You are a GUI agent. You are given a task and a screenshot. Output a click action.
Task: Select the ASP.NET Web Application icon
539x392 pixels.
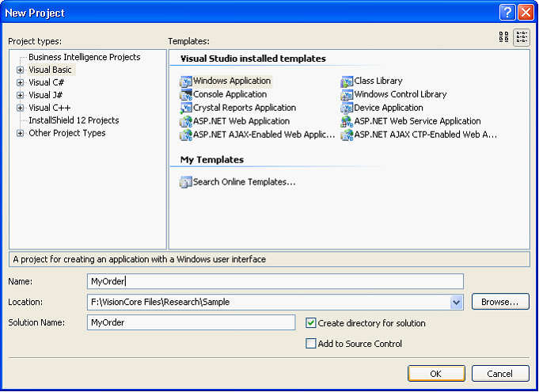coord(186,122)
